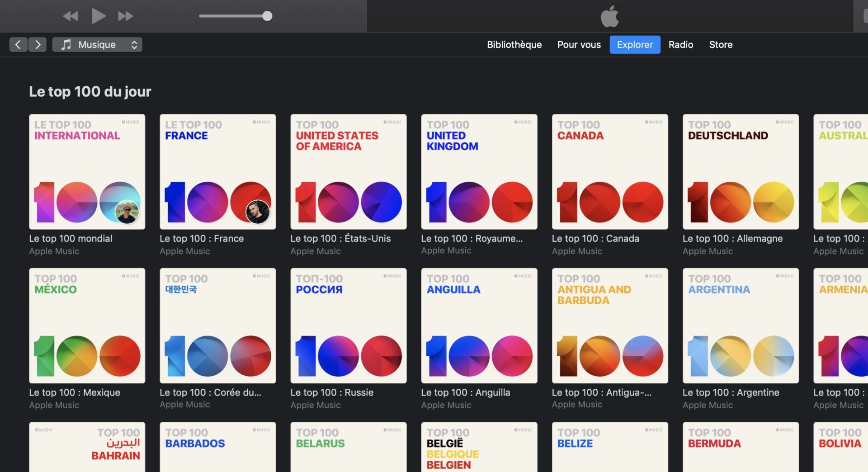
Task: Click the 'Le top 100 : Mexique' title link
Action: (x=75, y=392)
